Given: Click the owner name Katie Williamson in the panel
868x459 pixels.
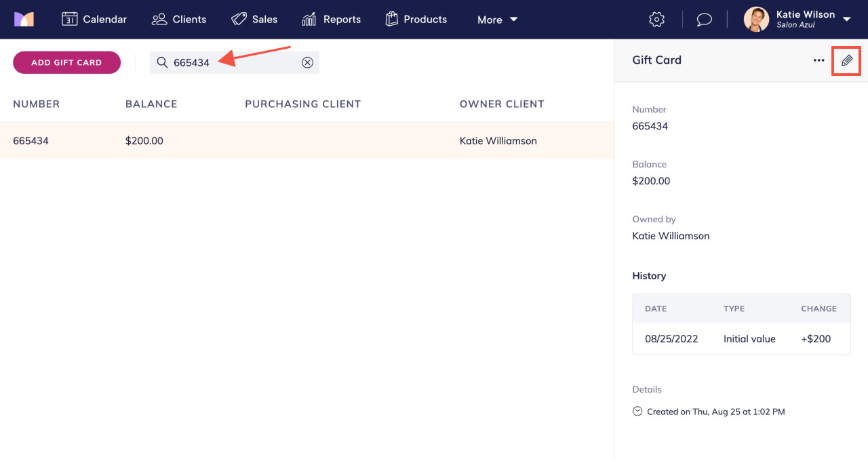Looking at the screenshot, I should click(x=671, y=235).
